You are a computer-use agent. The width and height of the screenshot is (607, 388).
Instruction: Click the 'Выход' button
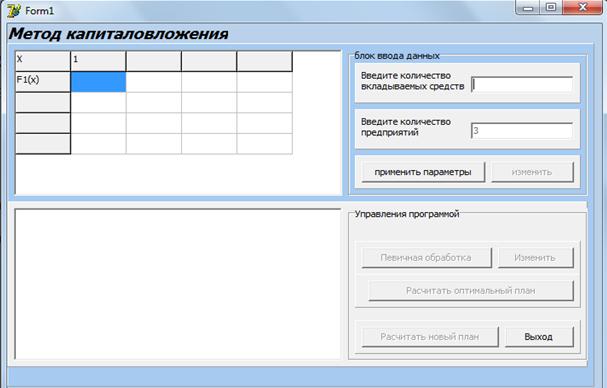point(539,337)
